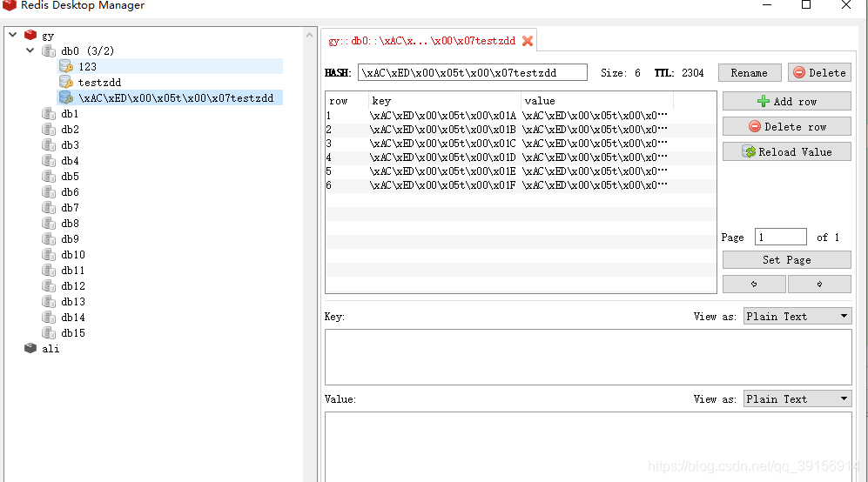Open the Value View as dropdown
This screenshot has height=482, width=868.
pos(797,399)
